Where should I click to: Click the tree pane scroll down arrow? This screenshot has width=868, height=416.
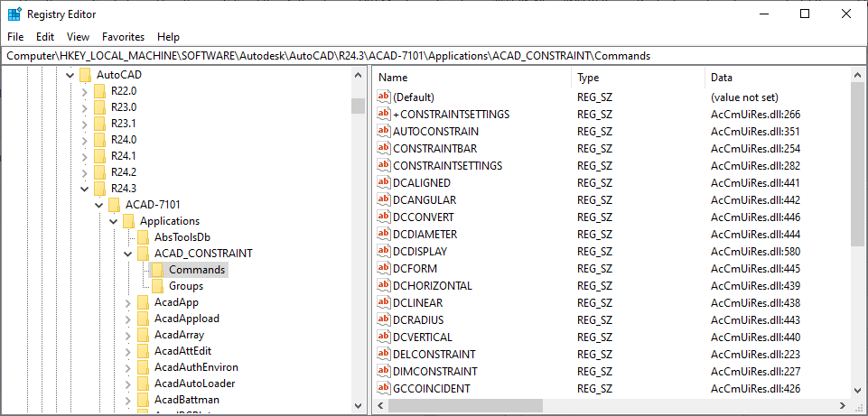click(x=359, y=405)
